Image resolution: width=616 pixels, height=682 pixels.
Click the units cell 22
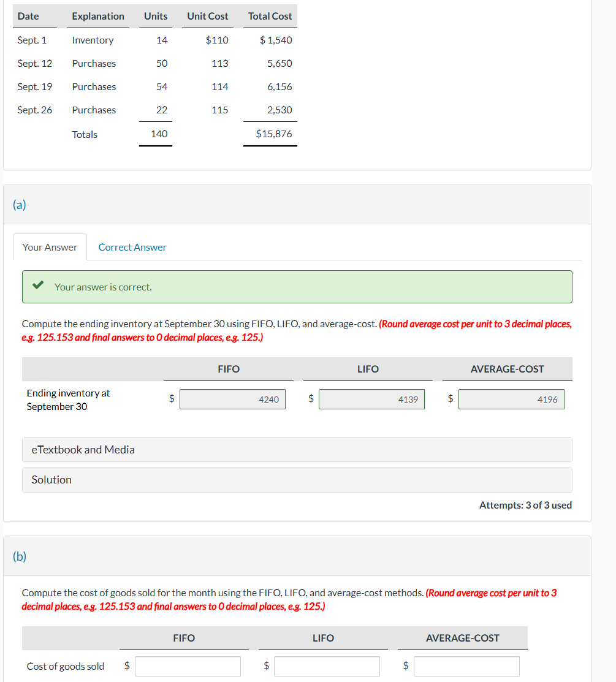tap(162, 110)
